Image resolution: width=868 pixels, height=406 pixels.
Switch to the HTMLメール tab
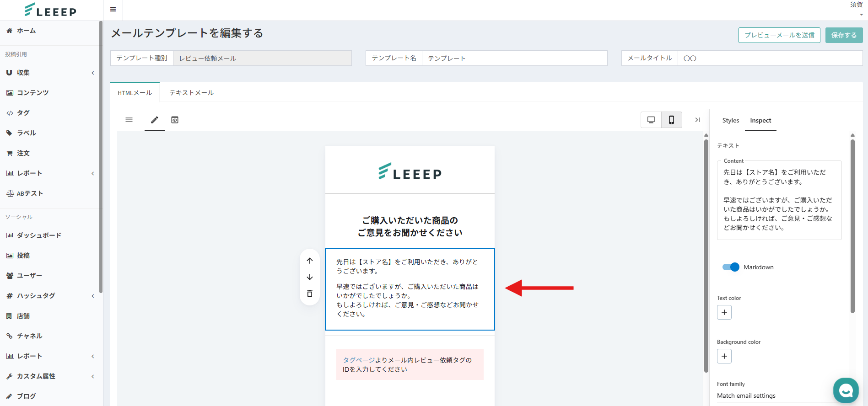[x=135, y=93]
